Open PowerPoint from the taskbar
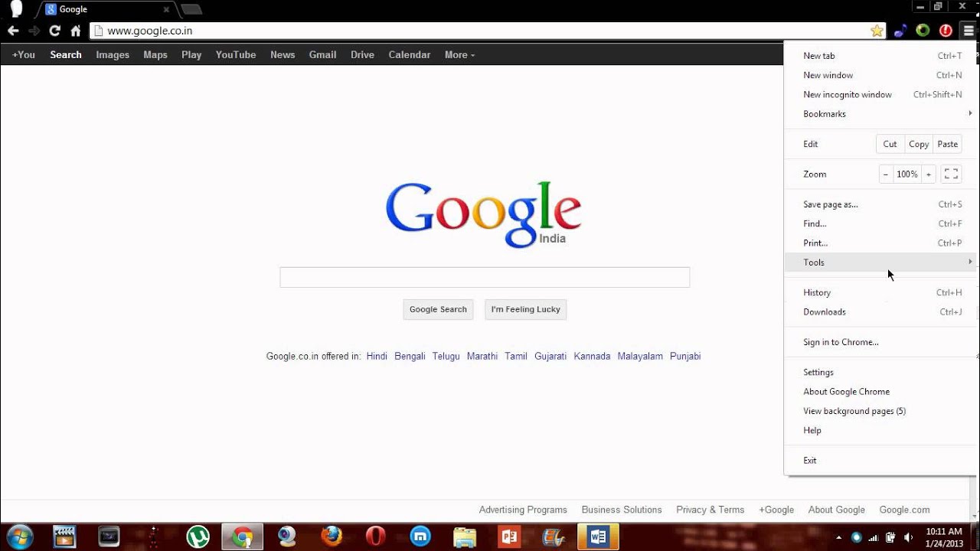The height and width of the screenshot is (551, 980). point(509,536)
